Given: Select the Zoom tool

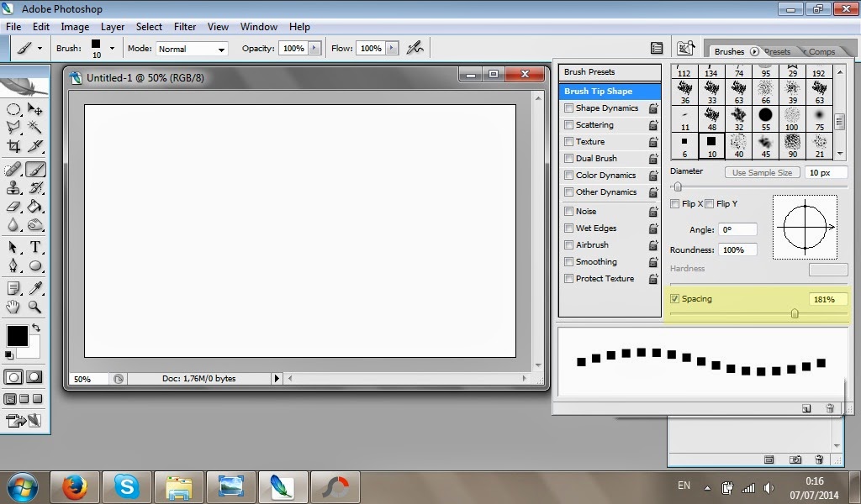Looking at the screenshot, I should click(35, 307).
